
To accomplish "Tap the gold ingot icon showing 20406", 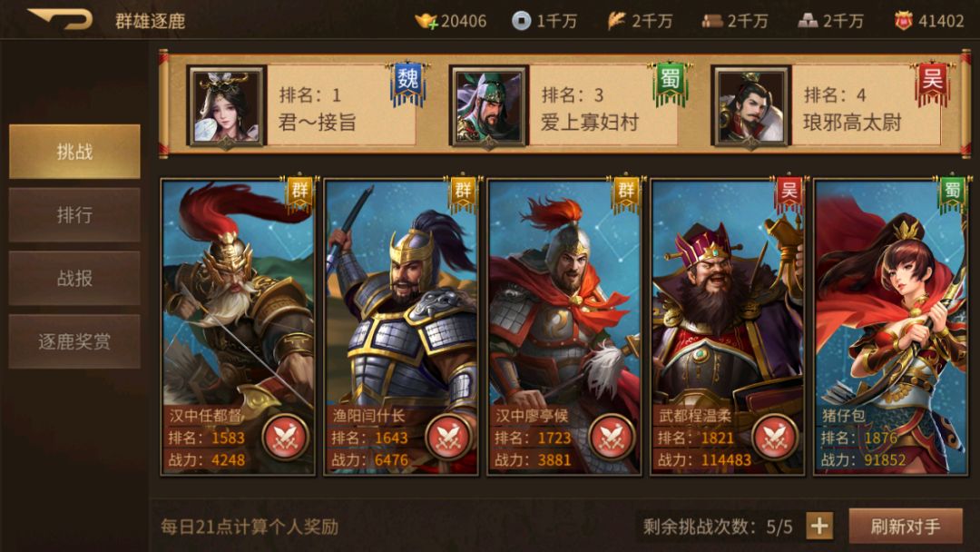I will tap(426, 21).
